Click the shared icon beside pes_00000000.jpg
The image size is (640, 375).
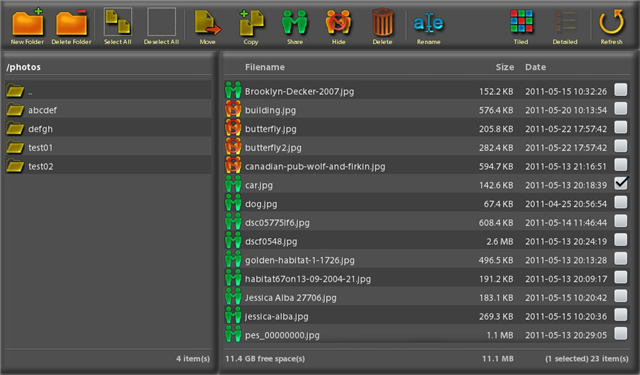point(233,335)
